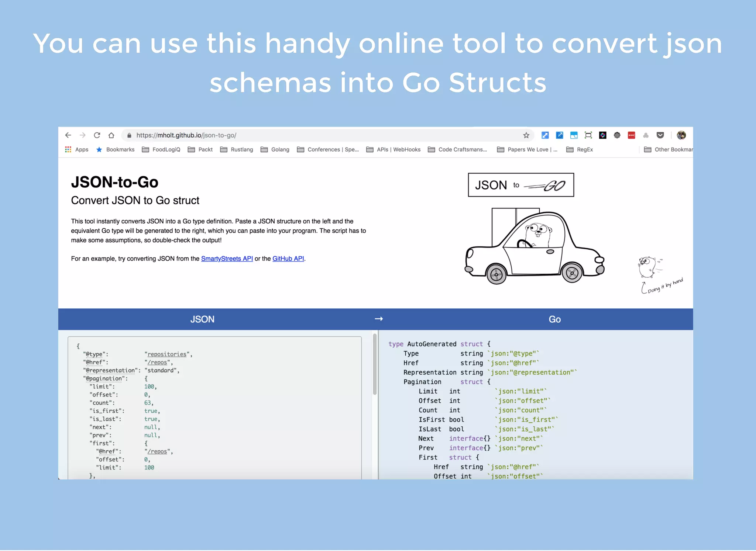Image resolution: width=756 pixels, height=551 pixels.
Task: Save page with the Pocket extension icon
Action: (660, 135)
